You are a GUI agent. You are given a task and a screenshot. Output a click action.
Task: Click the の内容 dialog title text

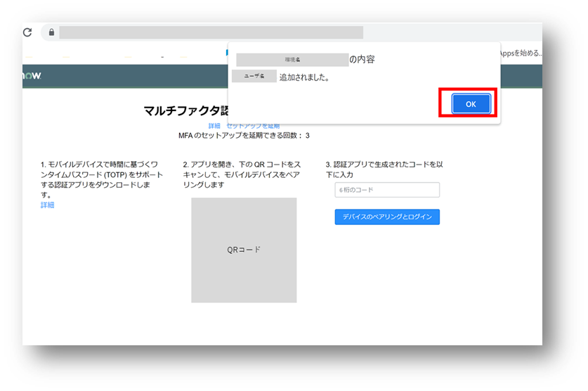[362, 59]
